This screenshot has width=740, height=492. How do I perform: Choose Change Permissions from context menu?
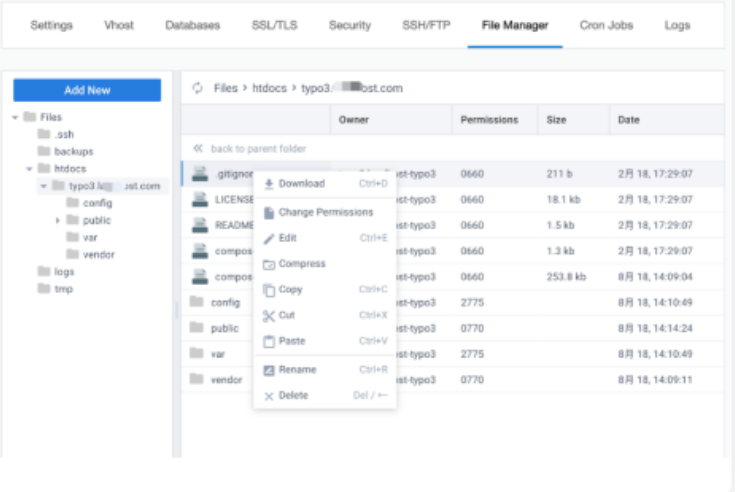(325, 212)
